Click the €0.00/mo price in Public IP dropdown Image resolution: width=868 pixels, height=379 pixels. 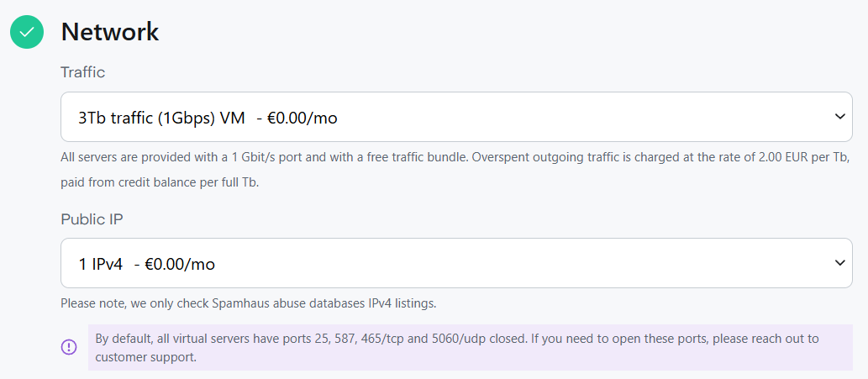(x=180, y=264)
